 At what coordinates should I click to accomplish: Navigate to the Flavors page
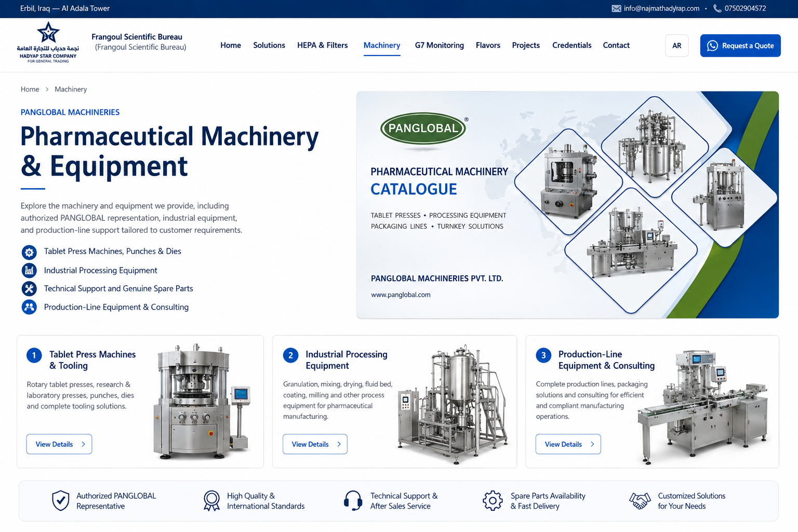point(488,45)
